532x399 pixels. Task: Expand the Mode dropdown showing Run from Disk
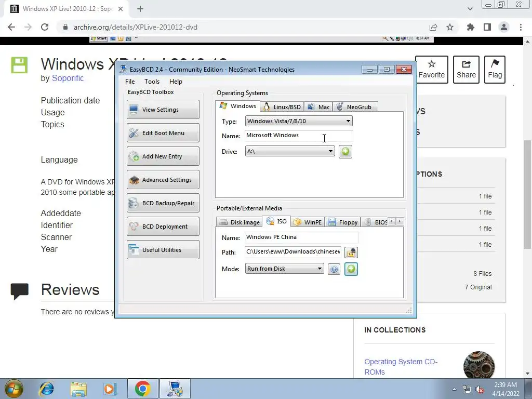tap(284, 269)
